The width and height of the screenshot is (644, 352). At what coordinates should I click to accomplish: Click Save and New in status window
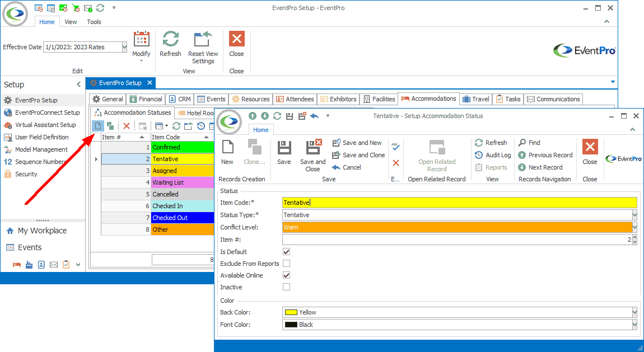coord(357,143)
